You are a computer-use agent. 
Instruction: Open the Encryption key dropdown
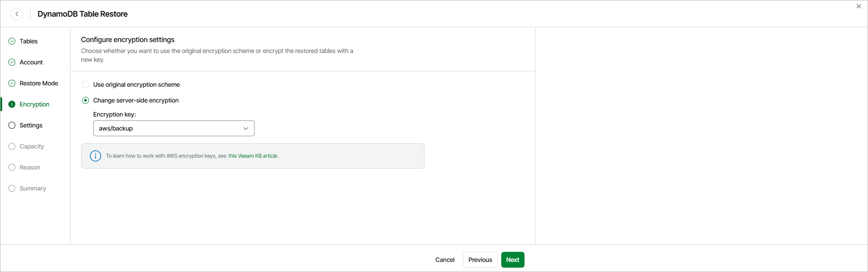tap(174, 128)
